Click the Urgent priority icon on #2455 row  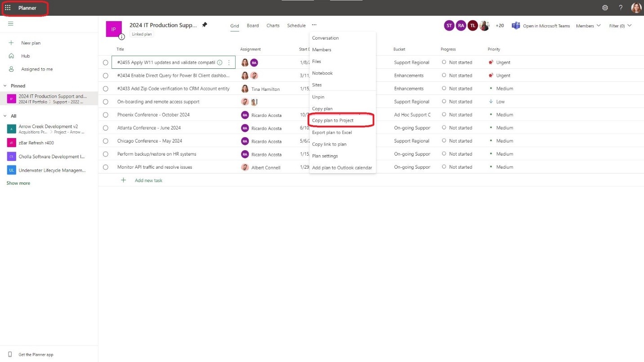click(x=491, y=63)
